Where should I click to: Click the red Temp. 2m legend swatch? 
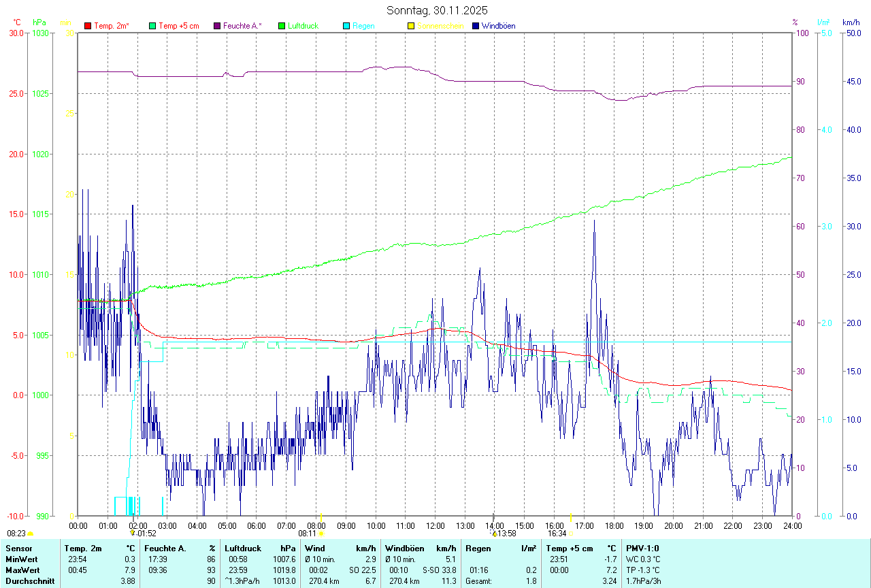coord(87,26)
